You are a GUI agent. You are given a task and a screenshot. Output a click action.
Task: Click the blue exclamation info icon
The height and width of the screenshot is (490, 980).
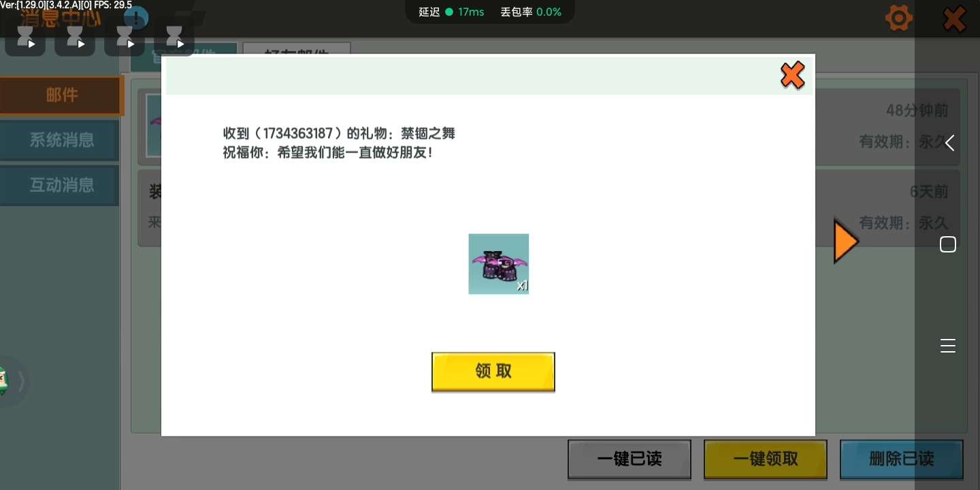point(137,18)
